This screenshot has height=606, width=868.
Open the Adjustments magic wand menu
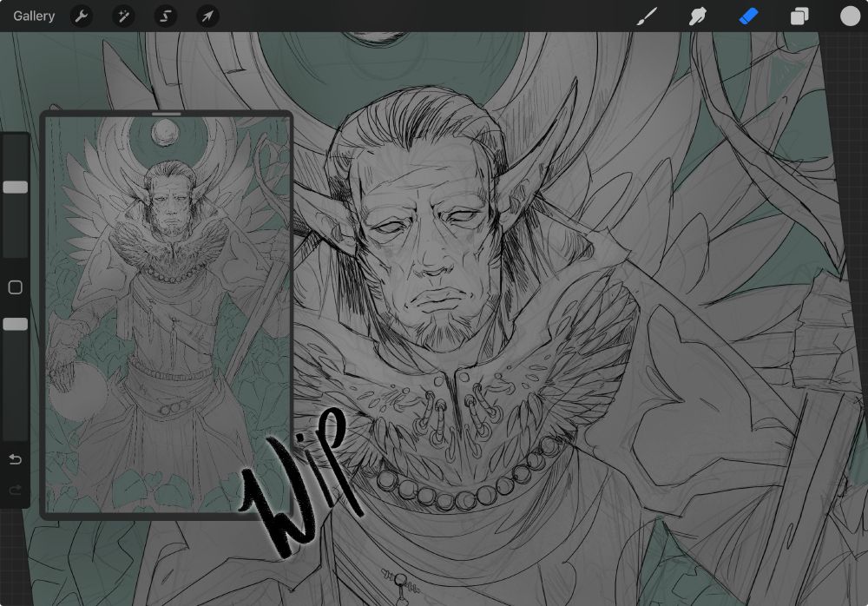tap(123, 16)
